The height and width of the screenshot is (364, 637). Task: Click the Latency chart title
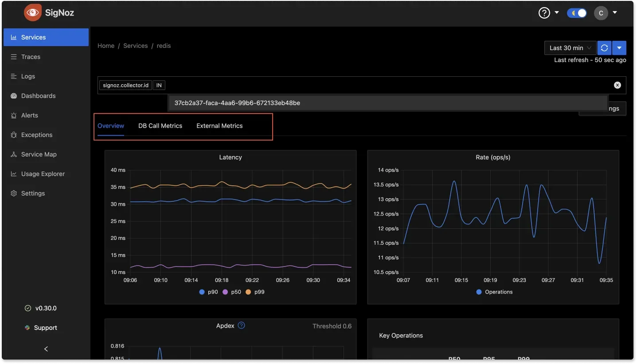231,157
